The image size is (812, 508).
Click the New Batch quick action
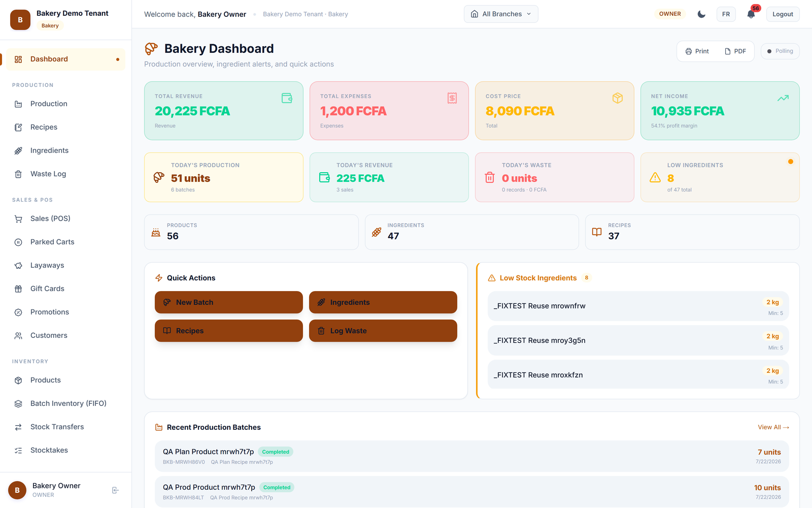(x=229, y=302)
